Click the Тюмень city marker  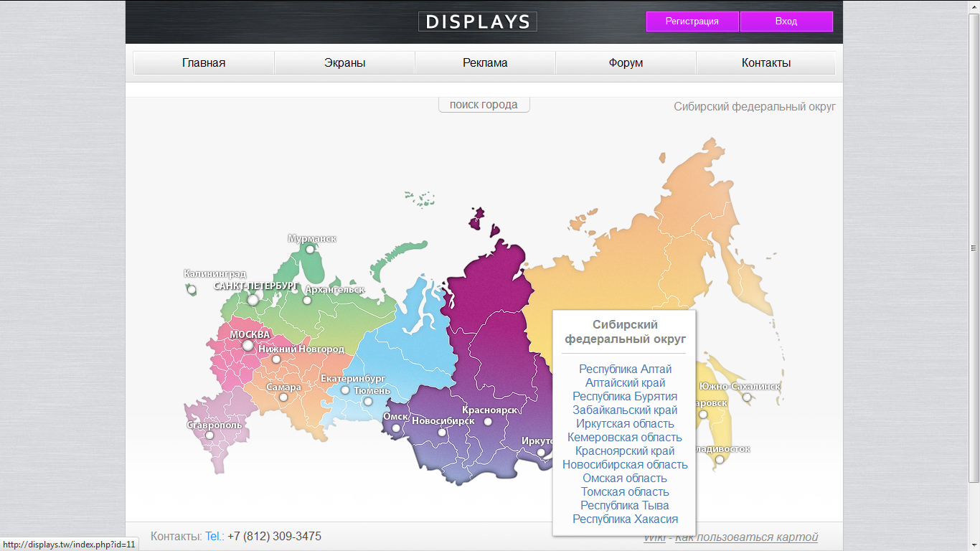pos(368,402)
